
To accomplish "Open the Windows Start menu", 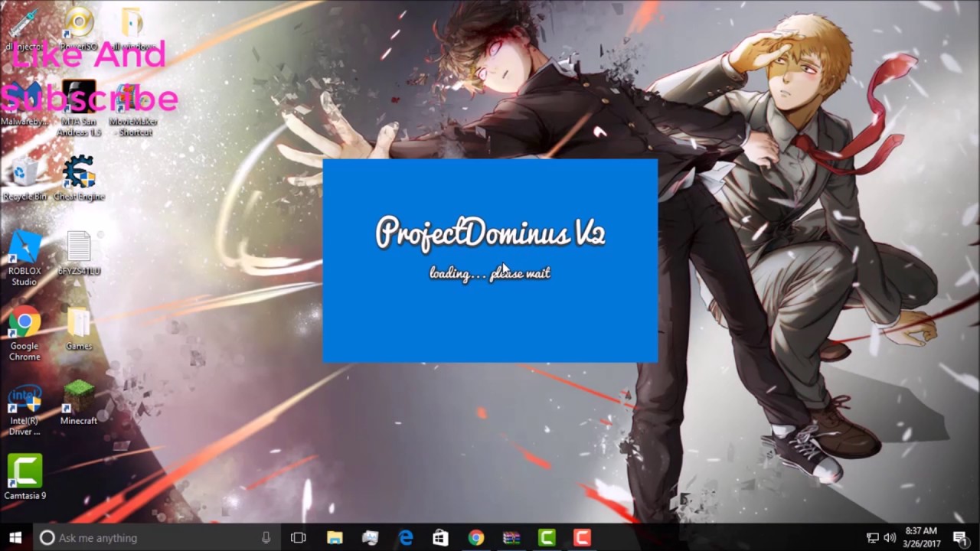I will [15, 538].
